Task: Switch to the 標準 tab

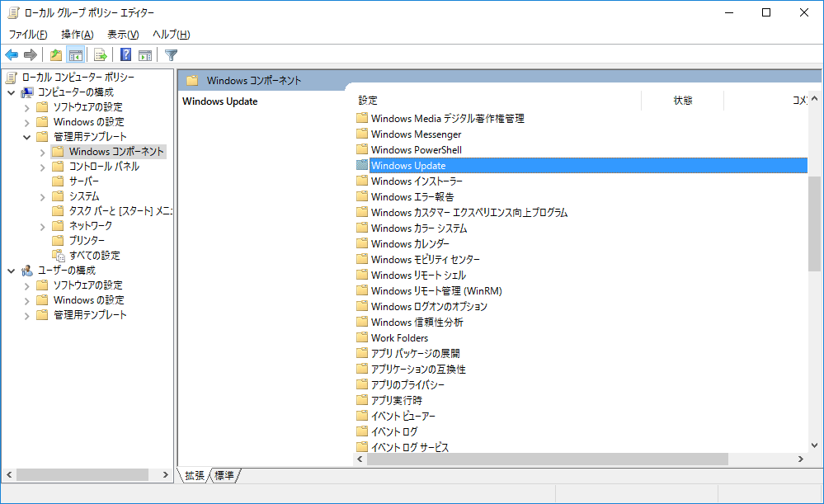Action: [x=224, y=475]
